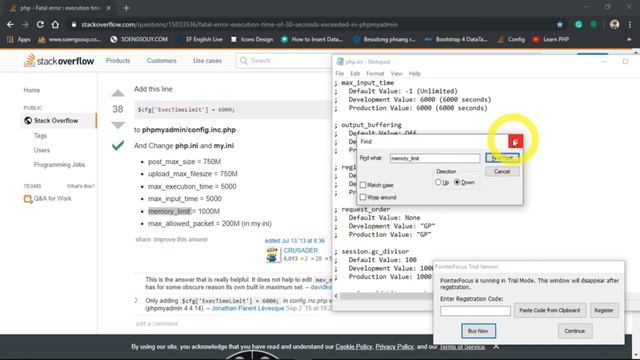Select the Down direction radio button
This screenshot has height=360, width=640.
(x=457, y=182)
